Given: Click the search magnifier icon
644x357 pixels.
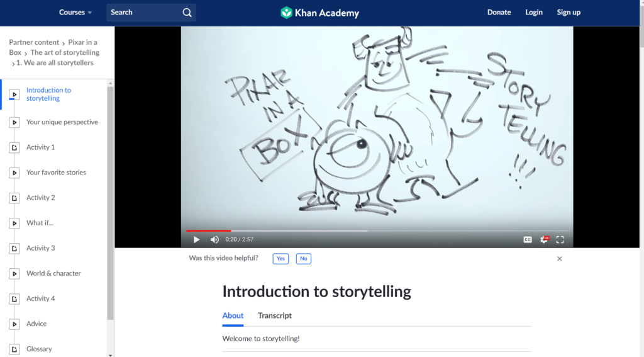Looking at the screenshot, I should pyautogui.click(x=187, y=13).
